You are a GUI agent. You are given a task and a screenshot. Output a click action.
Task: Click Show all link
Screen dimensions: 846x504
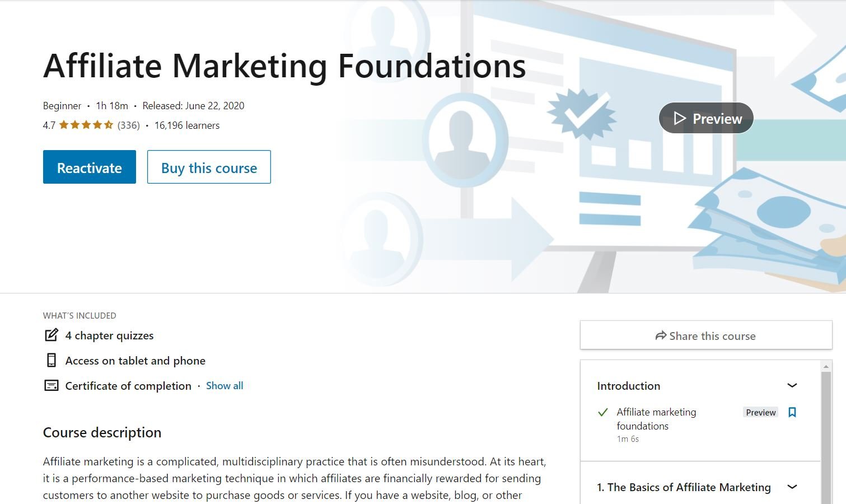(225, 386)
